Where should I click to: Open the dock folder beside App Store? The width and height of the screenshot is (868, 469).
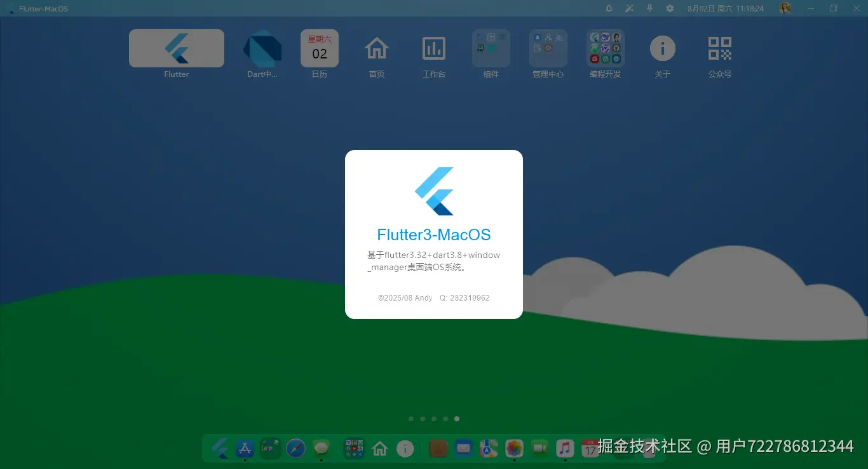[x=271, y=449]
